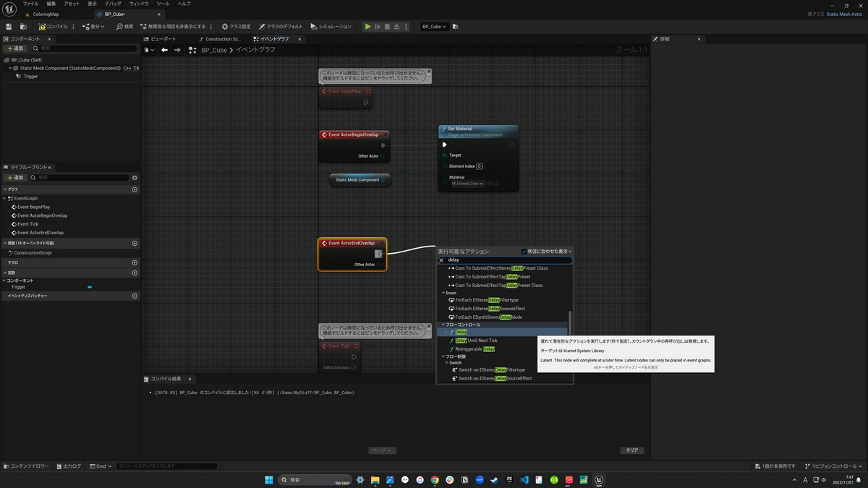This screenshot has height=488, width=868.
Task: Open クラスのデフォルト (Class Defaults)
Action: pyautogui.click(x=281, y=27)
